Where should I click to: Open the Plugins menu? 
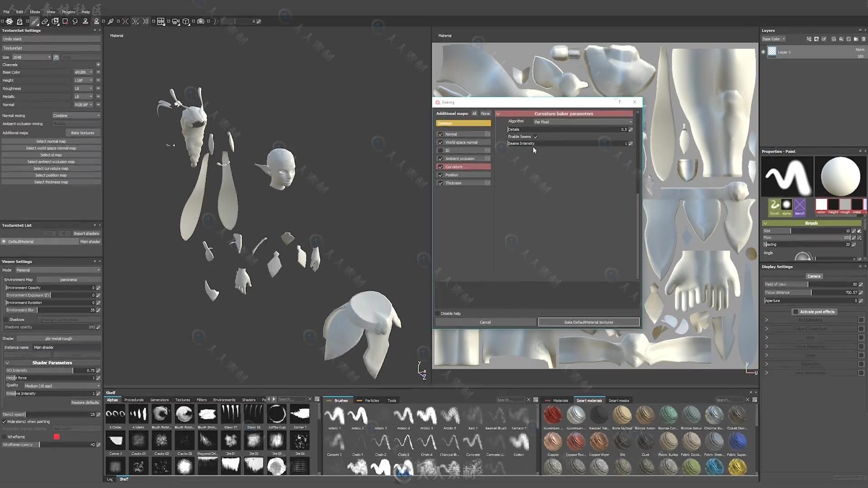tap(68, 12)
